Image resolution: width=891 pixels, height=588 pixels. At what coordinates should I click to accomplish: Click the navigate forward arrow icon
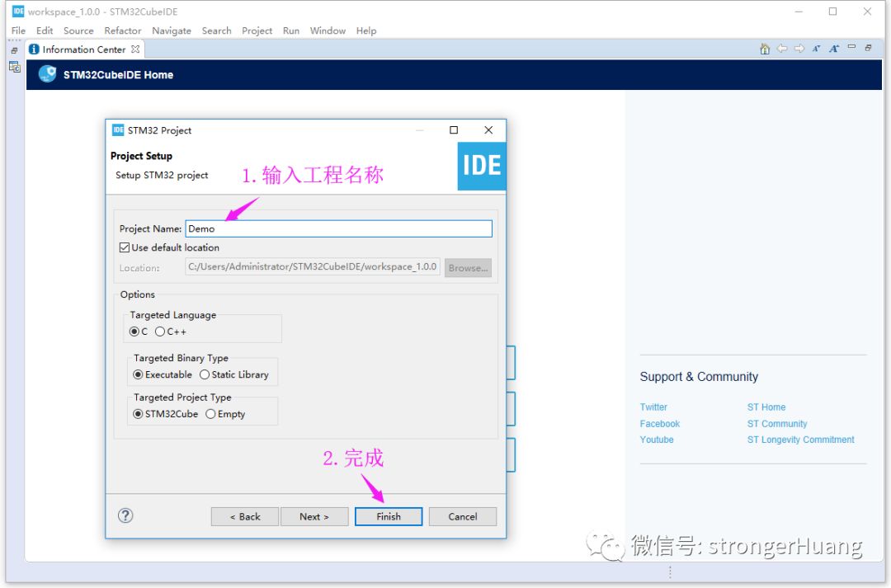click(x=799, y=49)
